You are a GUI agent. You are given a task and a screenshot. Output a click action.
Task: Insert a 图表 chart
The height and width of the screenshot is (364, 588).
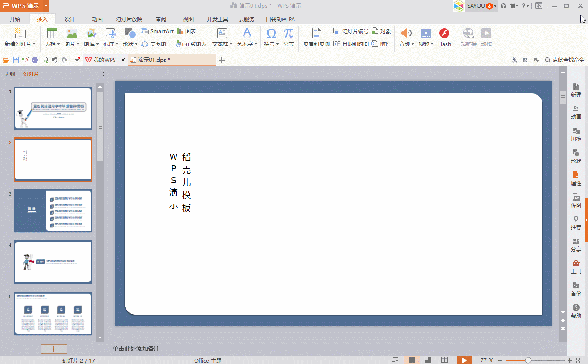click(186, 31)
